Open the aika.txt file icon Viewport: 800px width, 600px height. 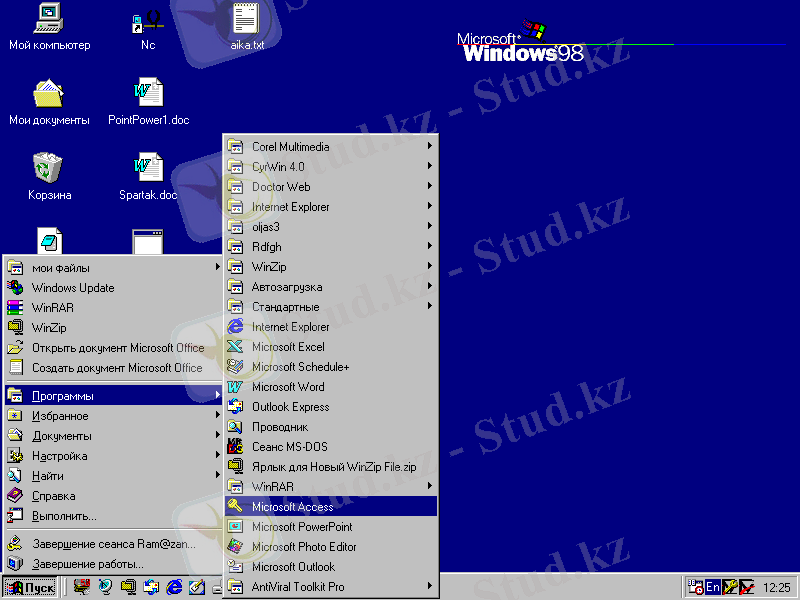[x=246, y=19]
